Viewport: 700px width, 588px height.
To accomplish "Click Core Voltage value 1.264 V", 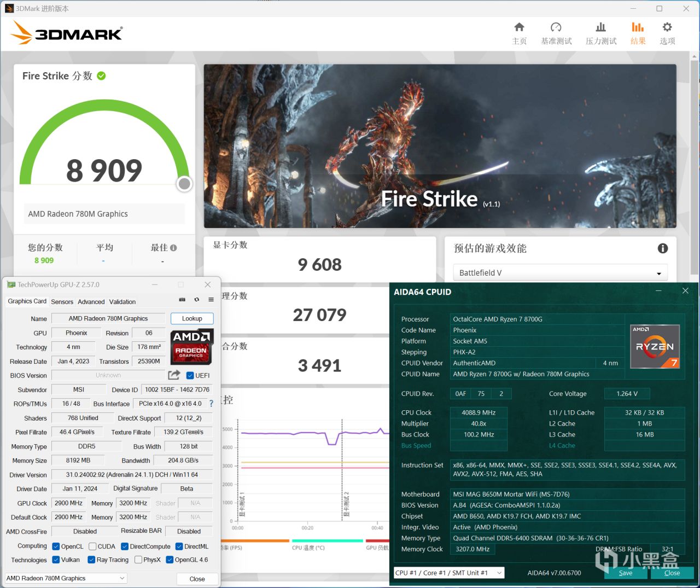I will point(627,394).
